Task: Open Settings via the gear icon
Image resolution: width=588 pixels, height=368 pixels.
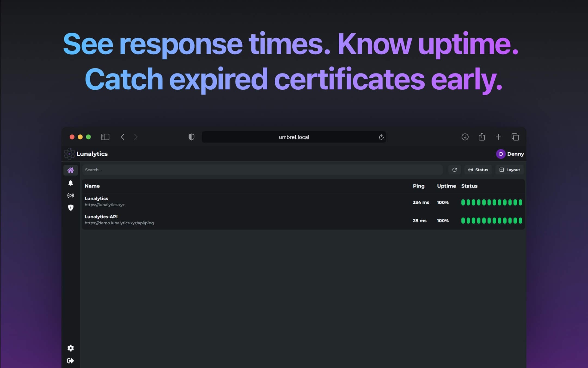Action: pyautogui.click(x=71, y=348)
